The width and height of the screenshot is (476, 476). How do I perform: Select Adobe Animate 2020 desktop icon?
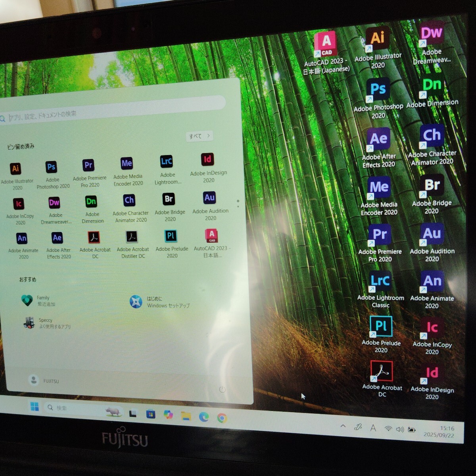point(432,290)
